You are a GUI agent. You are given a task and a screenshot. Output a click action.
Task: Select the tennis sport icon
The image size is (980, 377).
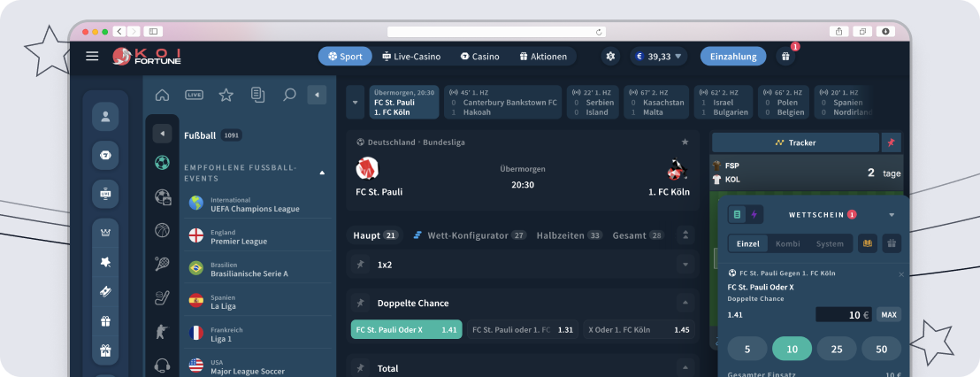coord(163,264)
